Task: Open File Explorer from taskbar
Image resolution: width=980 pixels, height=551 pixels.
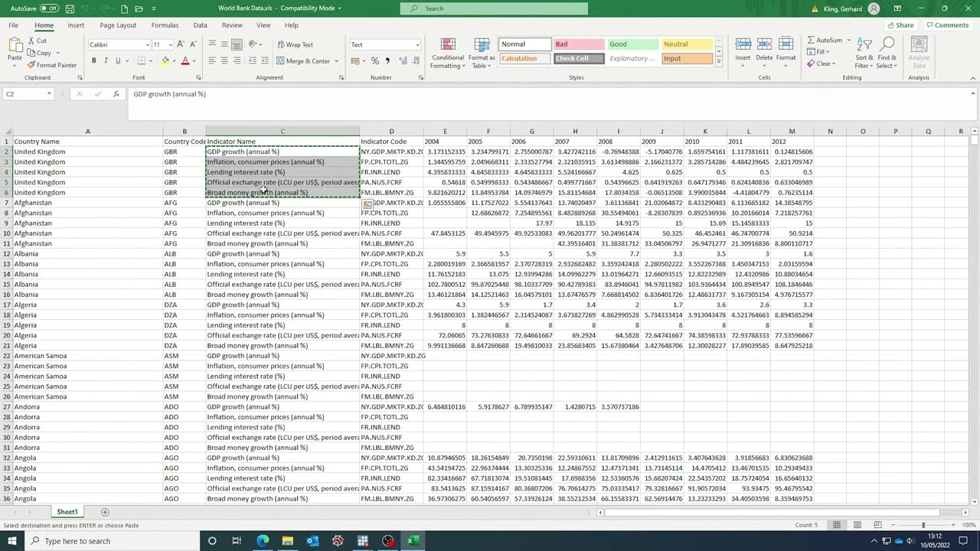Action: pyautogui.click(x=287, y=541)
